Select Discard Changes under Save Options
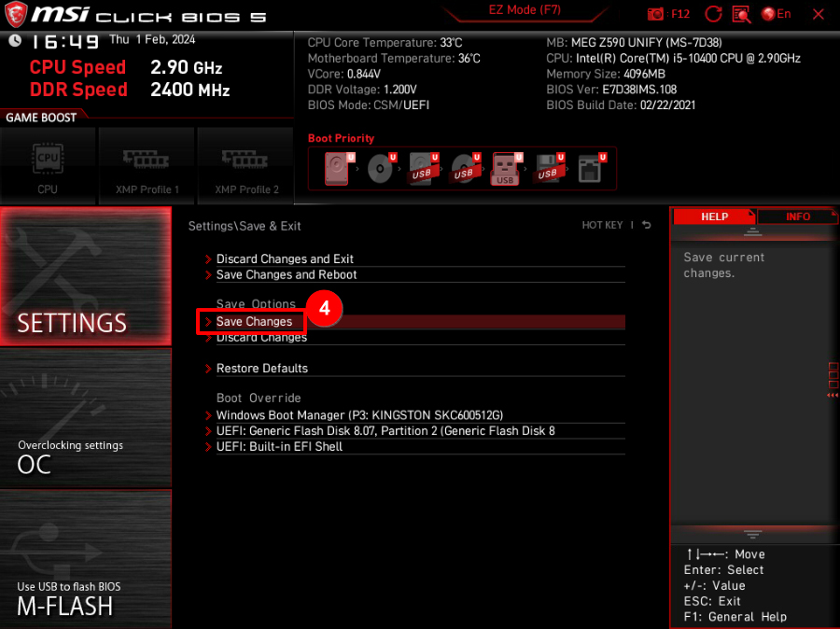The image size is (840, 629). (415, 338)
